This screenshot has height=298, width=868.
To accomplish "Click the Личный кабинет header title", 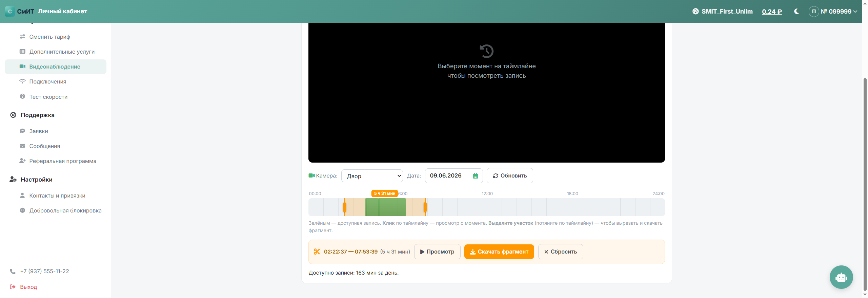I will pyautogui.click(x=62, y=11).
